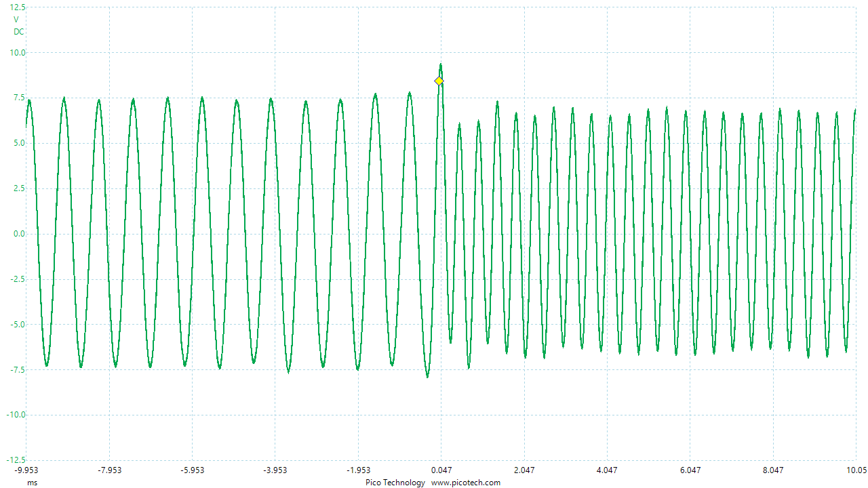Viewport: 868px width, 488px height.
Task: Click the 0.047 time axis label
Action: point(441,470)
